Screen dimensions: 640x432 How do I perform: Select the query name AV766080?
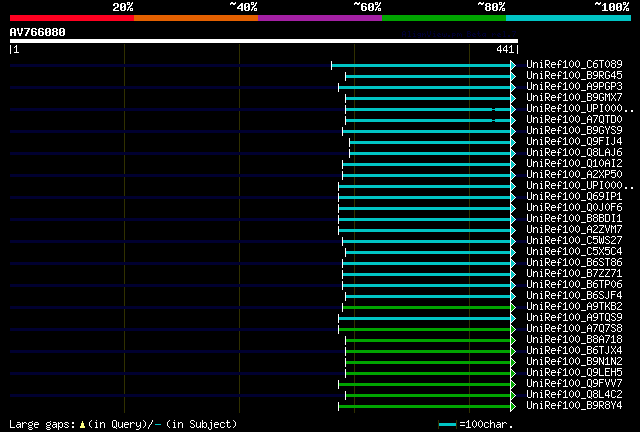(38, 32)
